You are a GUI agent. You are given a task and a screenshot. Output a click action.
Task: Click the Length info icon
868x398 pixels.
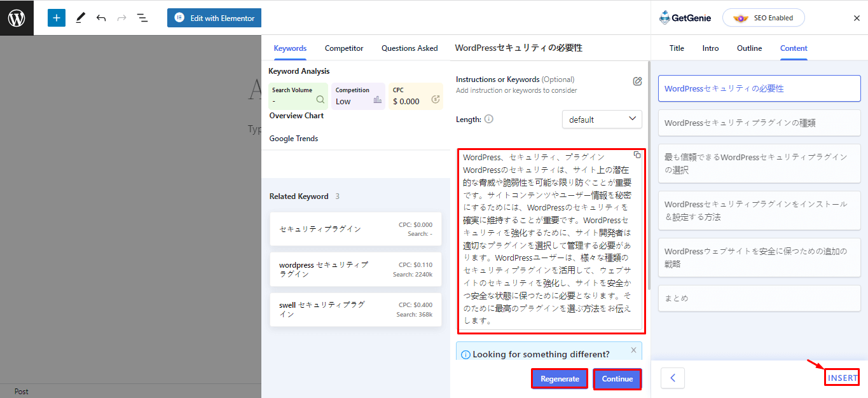click(x=489, y=119)
